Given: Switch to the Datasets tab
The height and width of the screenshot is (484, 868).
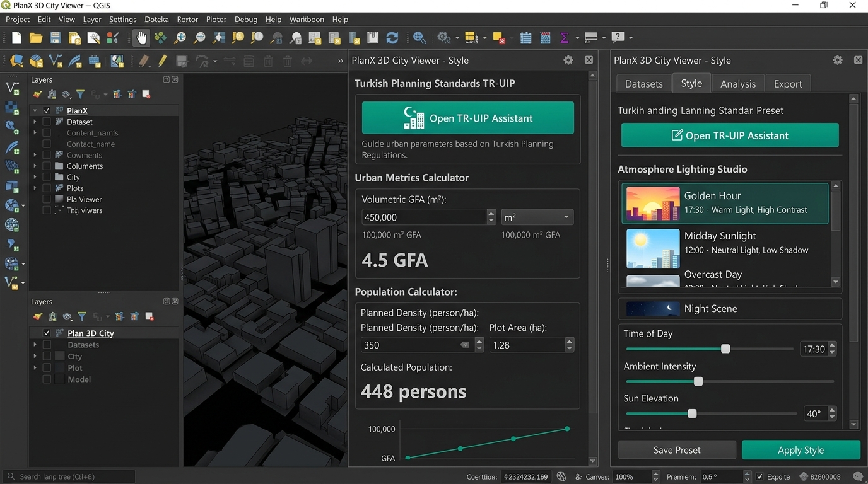Looking at the screenshot, I should pos(643,84).
